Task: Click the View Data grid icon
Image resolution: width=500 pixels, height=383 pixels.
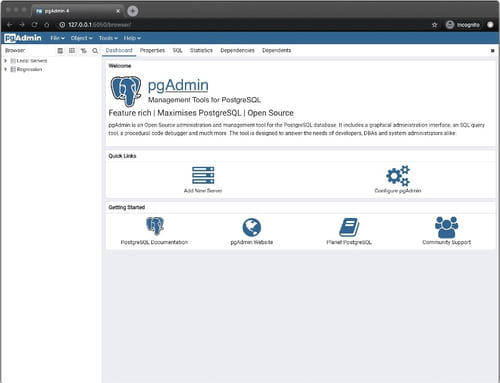Action: coord(72,51)
